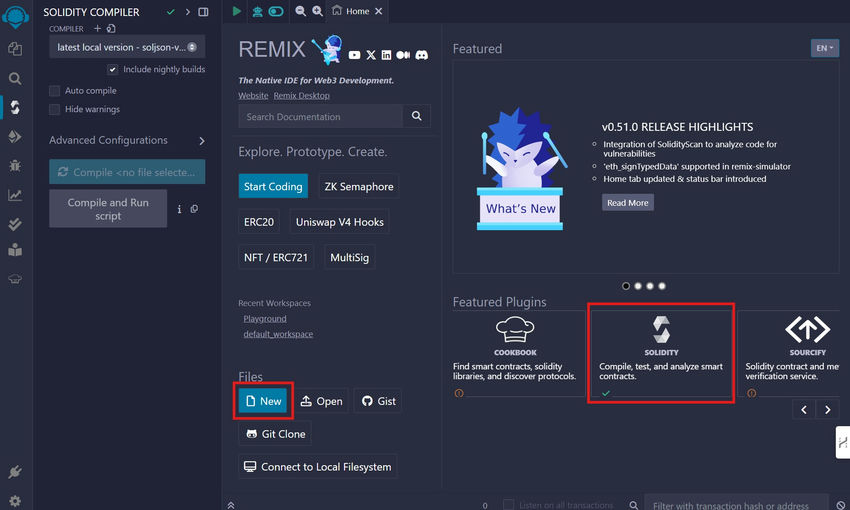Click the terminal search magnifier icon
This screenshot has height=510, width=850.
pos(633,505)
